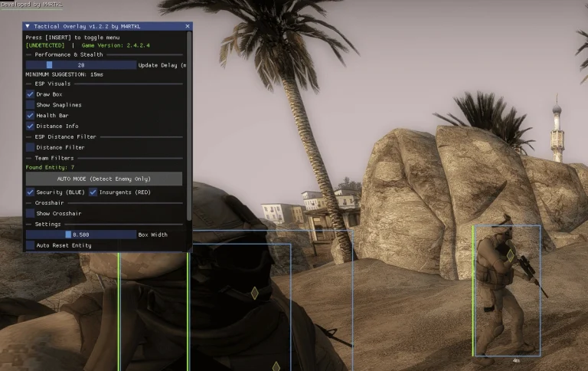Click the "Update Delay" slider label

click(x=162, y=65)
